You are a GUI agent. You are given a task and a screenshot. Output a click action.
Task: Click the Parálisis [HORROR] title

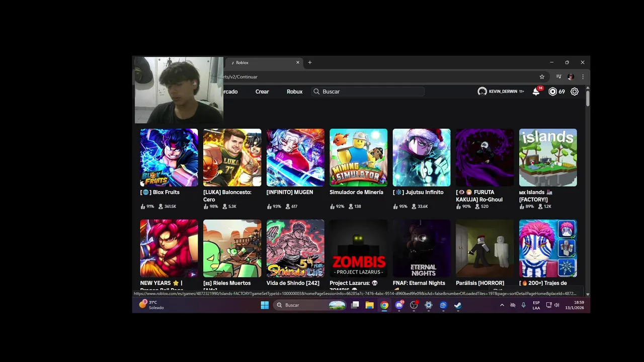(x=480, y=283)
